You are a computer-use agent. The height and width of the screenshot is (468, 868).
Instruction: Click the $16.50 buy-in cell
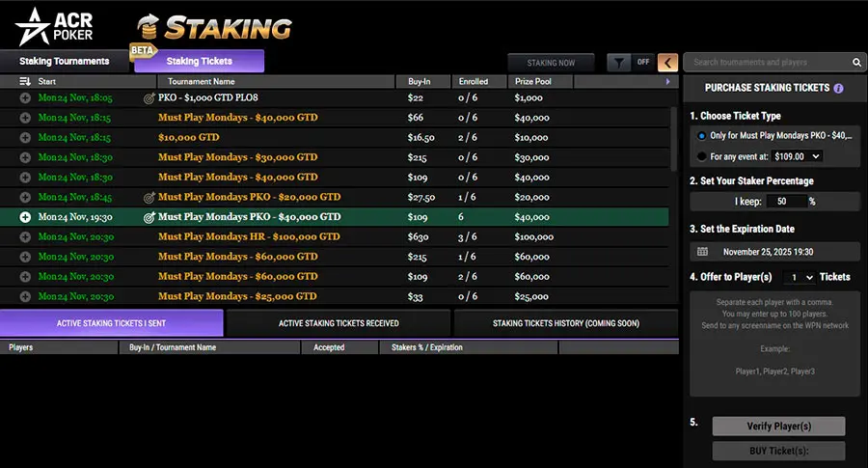[x=420, y=137]
